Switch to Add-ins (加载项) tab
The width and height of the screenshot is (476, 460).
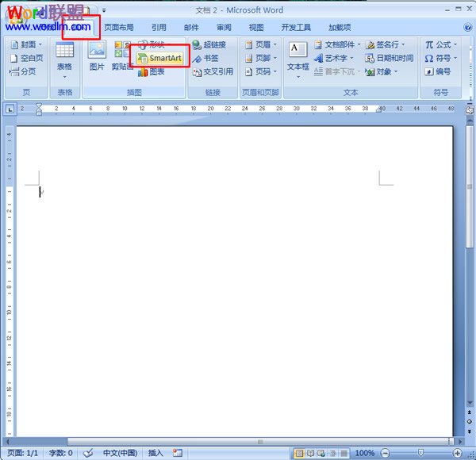[340, 27]
